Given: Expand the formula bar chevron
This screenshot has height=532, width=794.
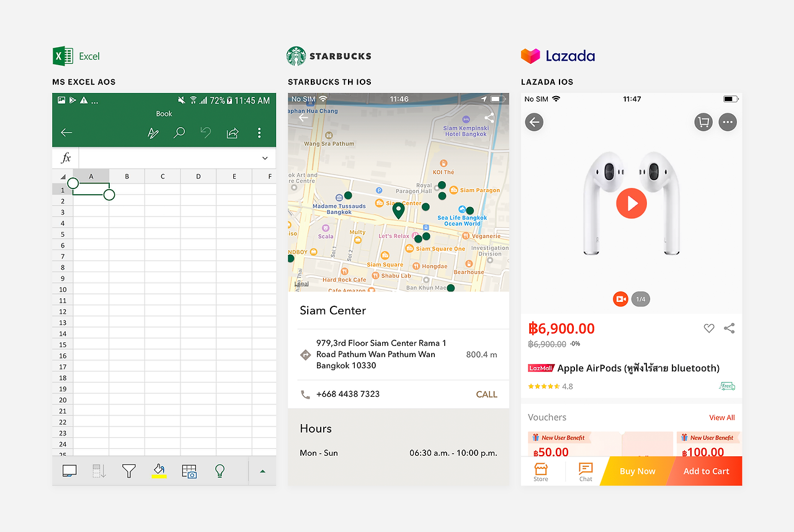Looking at the screenshot, I should (x=265, y=159).
